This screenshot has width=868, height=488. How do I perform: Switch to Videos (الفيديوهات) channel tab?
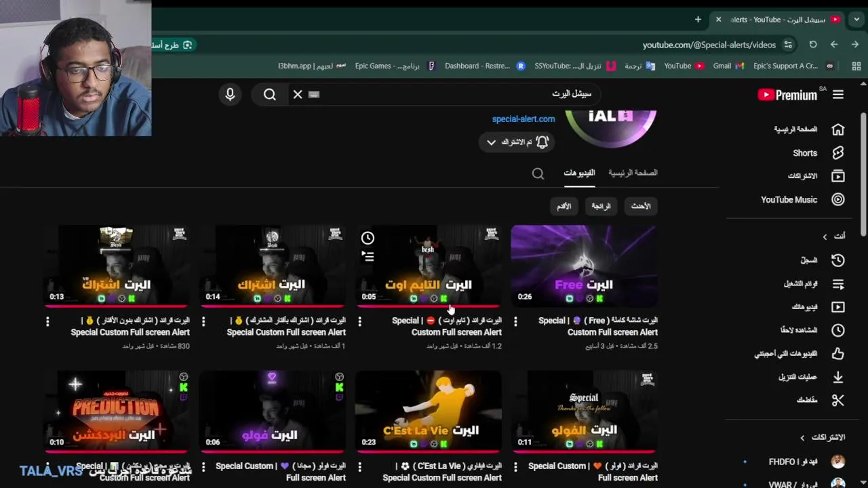click(x=579, y=173)
